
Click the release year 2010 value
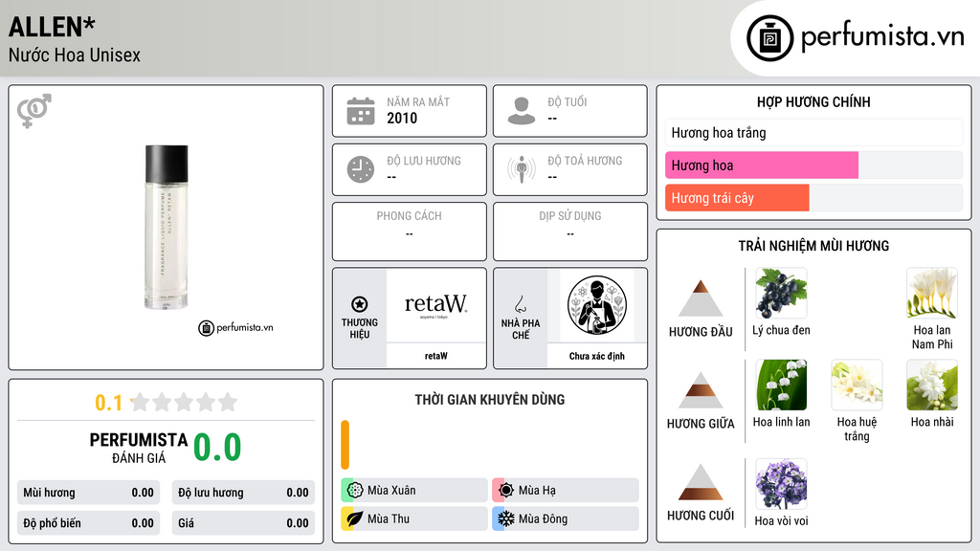(402, 118)
